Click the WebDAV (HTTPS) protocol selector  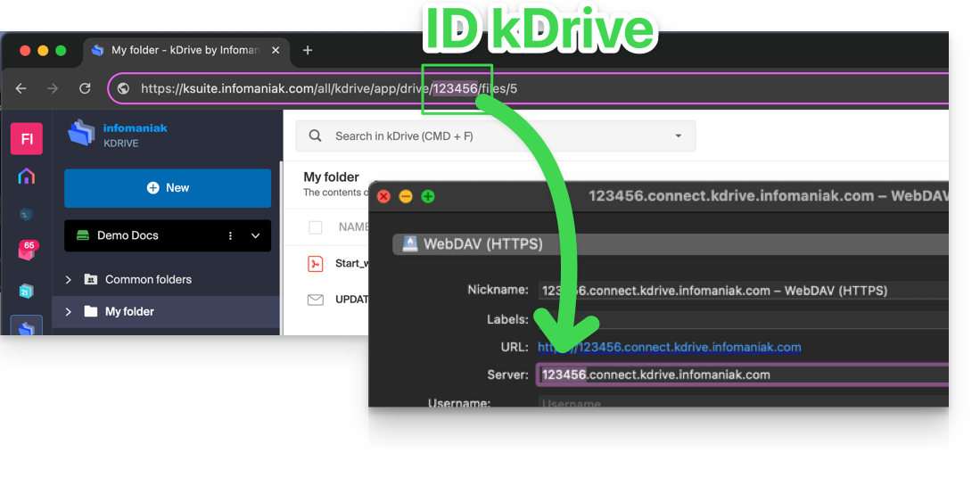click(671, 244)
